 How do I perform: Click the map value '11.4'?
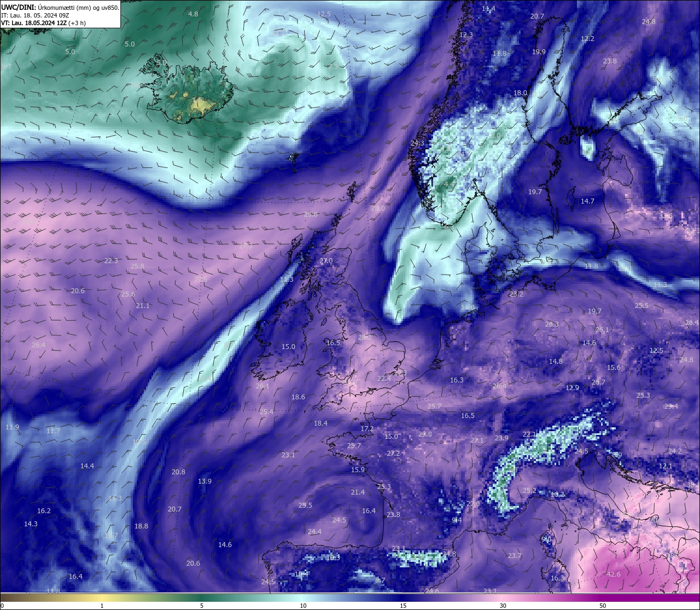pyautogui.click(x=488, y=9)
